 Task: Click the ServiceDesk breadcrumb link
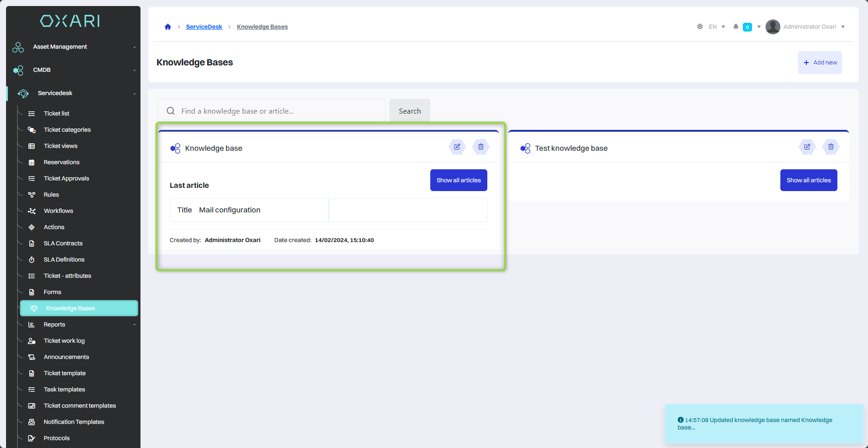tap(204, 27)
